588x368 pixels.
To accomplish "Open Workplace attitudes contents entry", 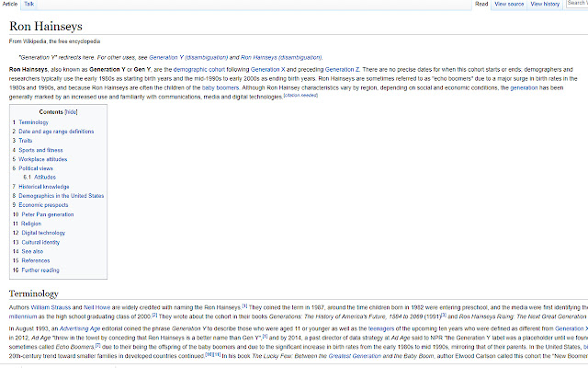I will click(43, 159).
